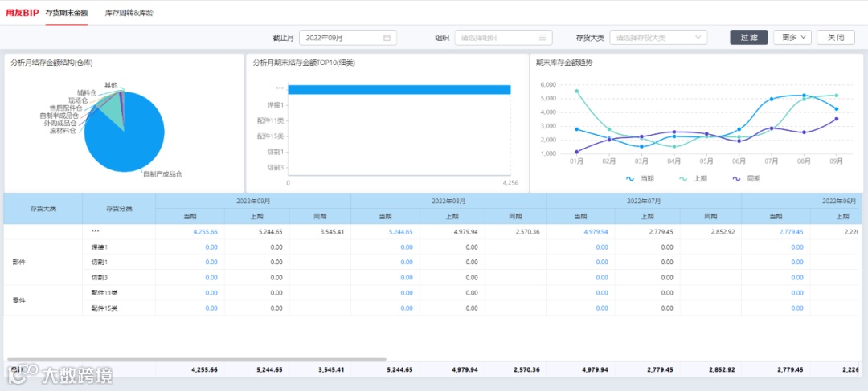This screenshot has height=391, width=868.
Task: Click the 09月 label on trend chart axis
Action: 837,161
